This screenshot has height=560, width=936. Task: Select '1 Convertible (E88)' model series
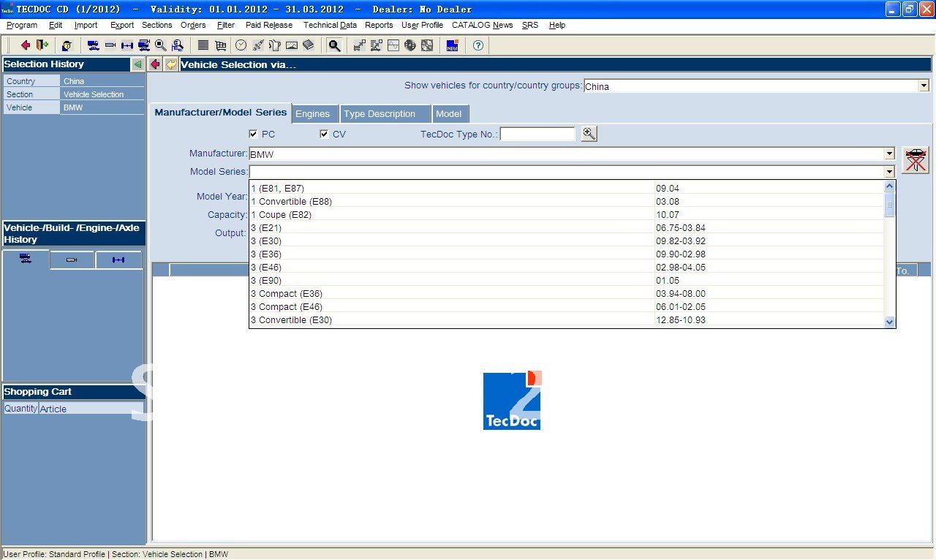point(567,202)
